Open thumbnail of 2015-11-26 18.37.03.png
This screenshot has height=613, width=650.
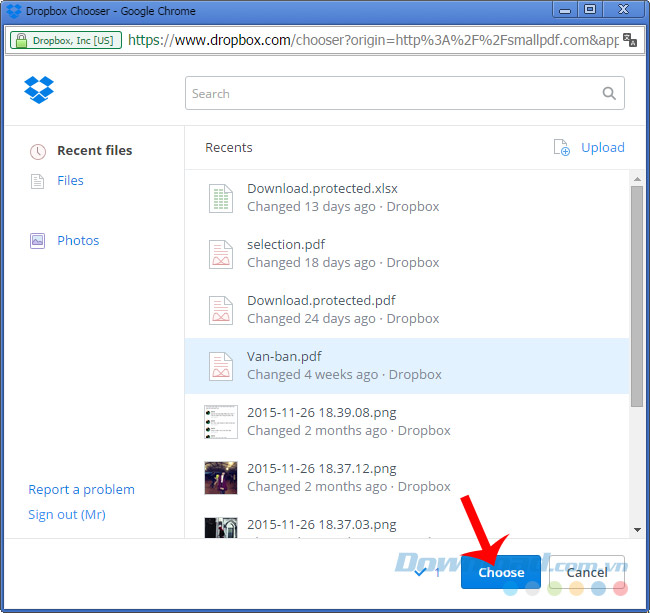[x=221, y=528]
